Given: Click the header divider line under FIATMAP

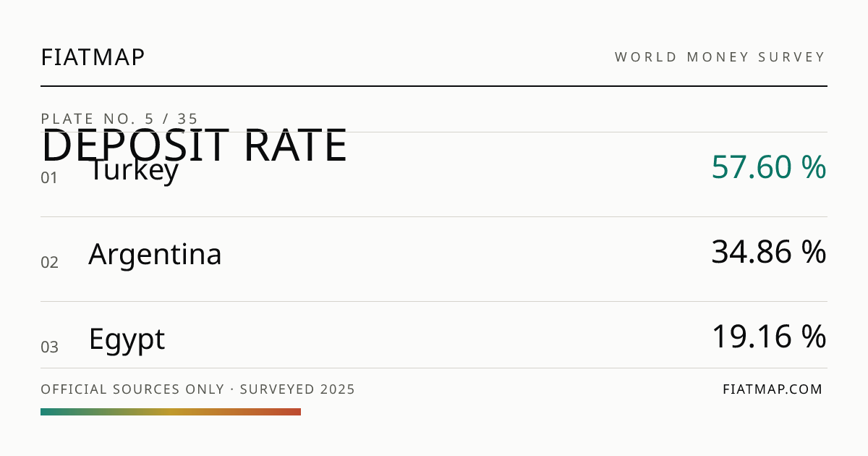Looking at the screenshot, I should coord(434,86).
